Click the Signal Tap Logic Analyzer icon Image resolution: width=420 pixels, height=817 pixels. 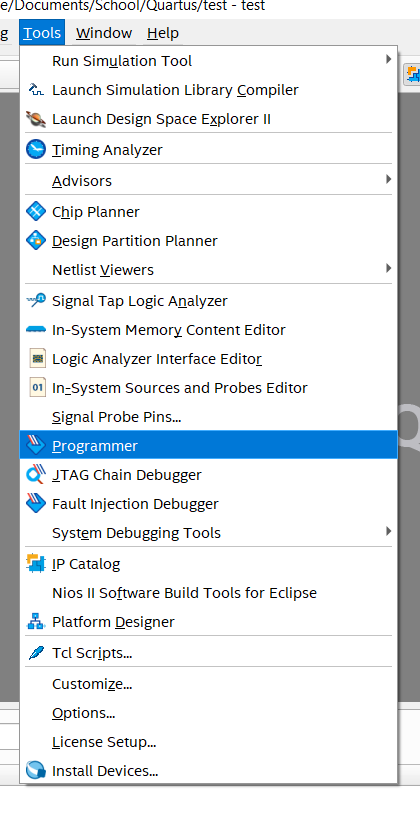tap(36, 300)
